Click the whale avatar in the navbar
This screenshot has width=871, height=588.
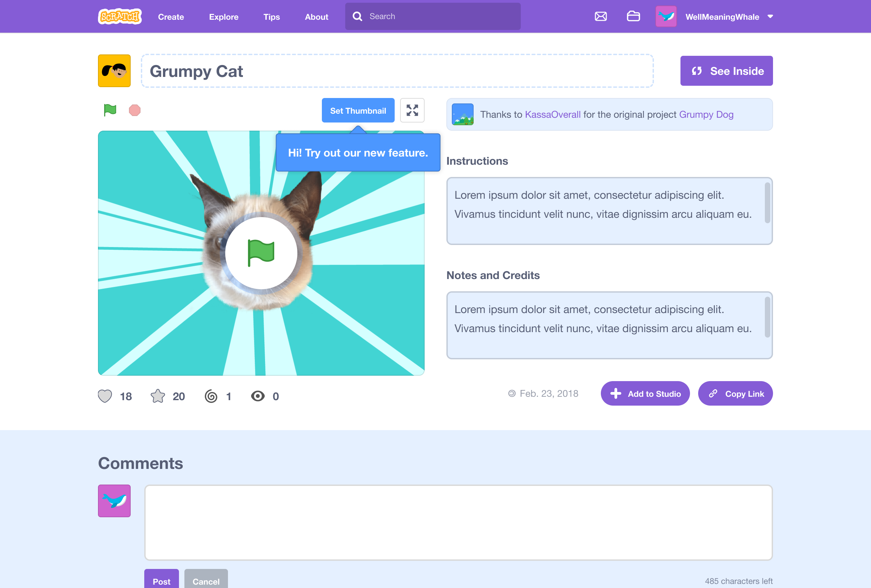pyautogui.click(x=666, y=16)
